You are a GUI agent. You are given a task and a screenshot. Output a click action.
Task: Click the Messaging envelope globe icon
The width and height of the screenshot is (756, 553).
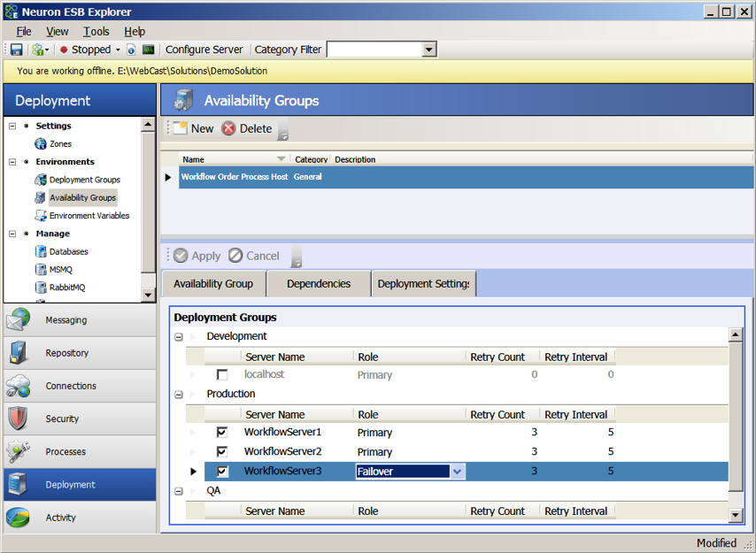tap(19, 319)
